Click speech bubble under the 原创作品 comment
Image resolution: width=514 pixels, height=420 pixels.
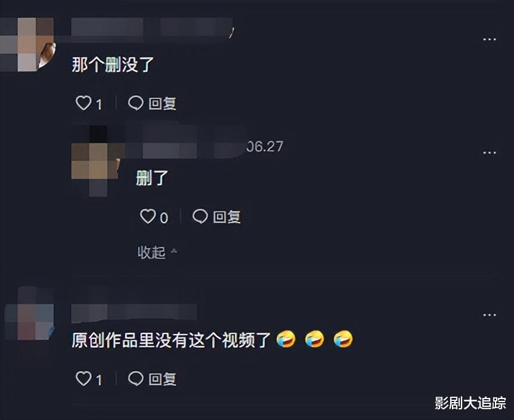135,379
